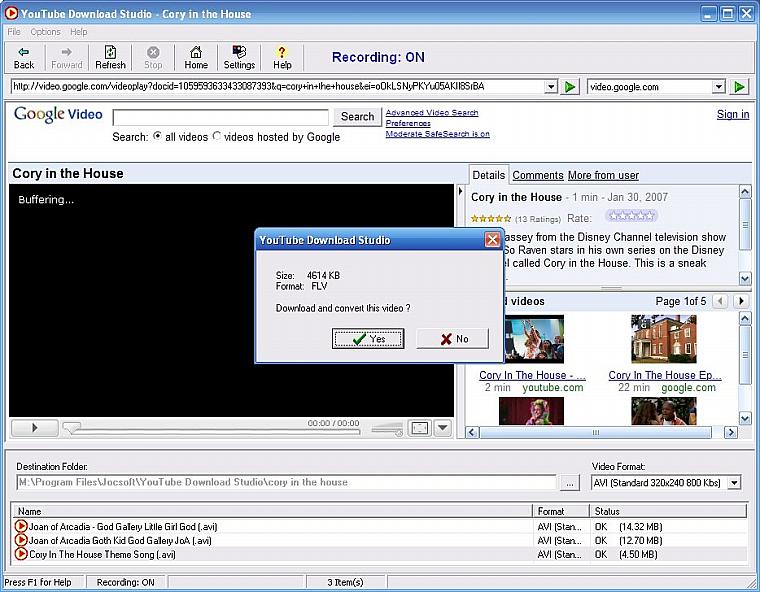Go to previous related videos page
This screenshot has height=592, width=760.
pos(721,301)
